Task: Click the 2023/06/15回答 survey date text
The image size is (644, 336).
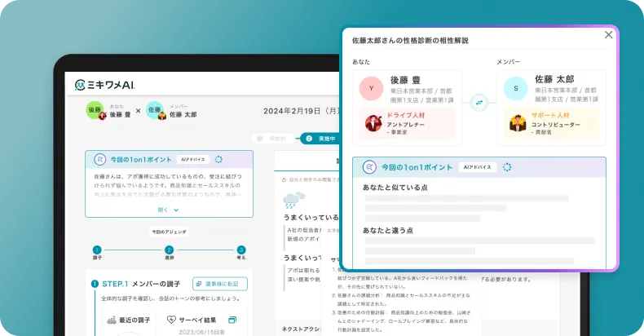Action: tap(201, 332)
